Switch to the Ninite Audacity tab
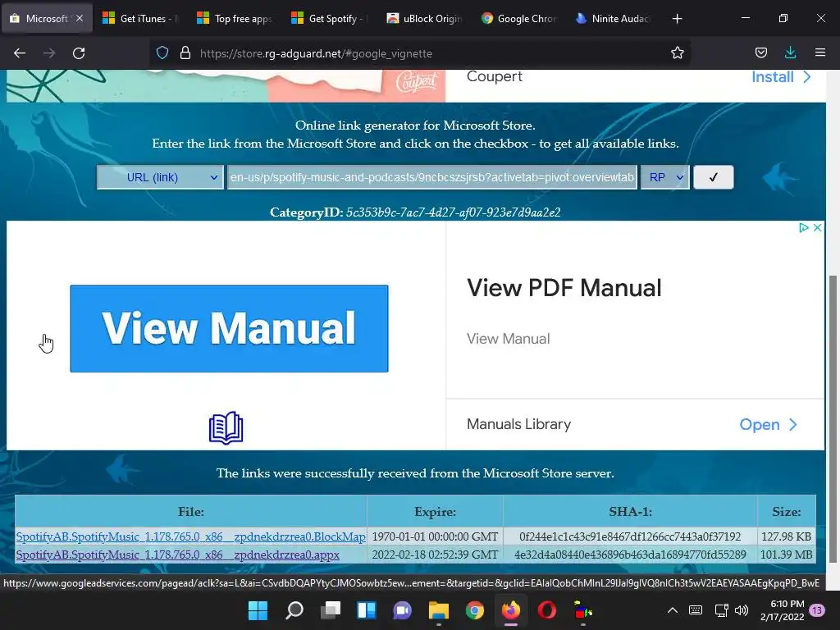This screenshot has width=840, height=630. [612, 19]
